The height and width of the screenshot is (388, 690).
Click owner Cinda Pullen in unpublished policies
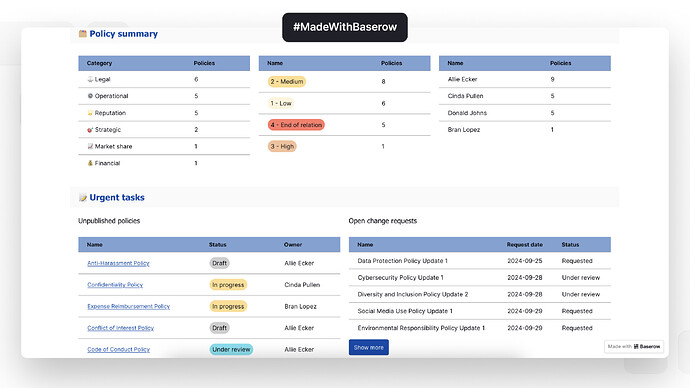tap(302, 285)
